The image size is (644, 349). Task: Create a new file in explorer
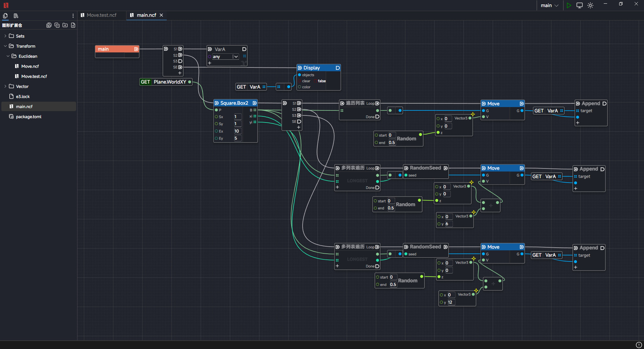73,25
